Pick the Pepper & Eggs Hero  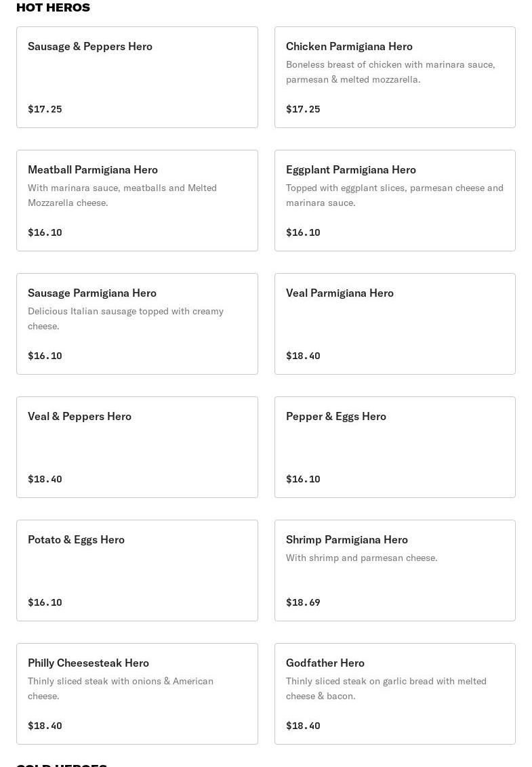[395, 447]
